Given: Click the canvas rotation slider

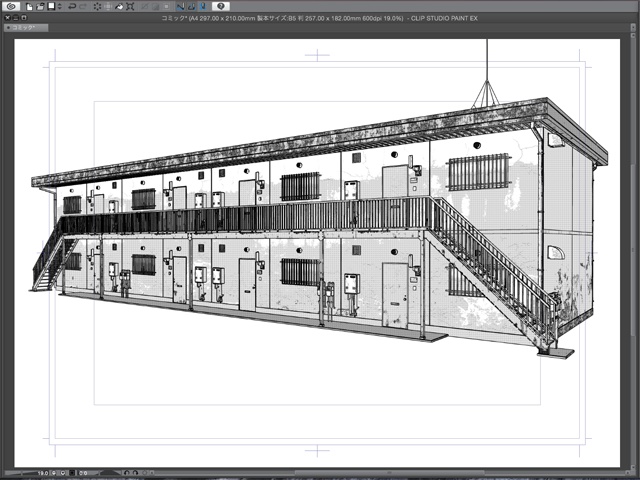Looking at the screenshot, I should (110, 473).
